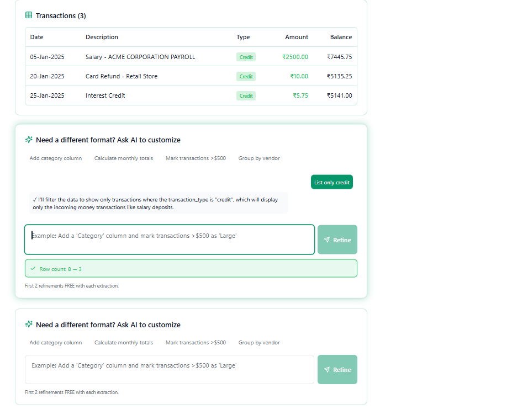Select the Add category column suggestion chip
512x420 pixels.
(x=55, y=158)
